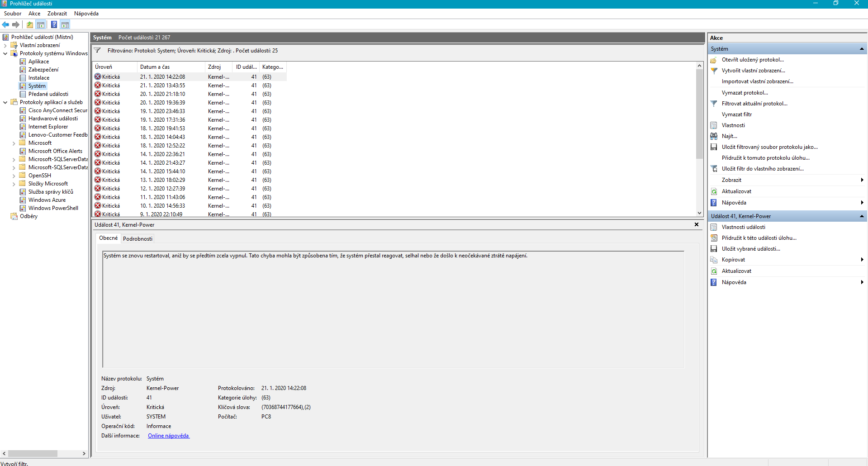Open the Zobrazit submenu arrow in Akce pane
The height and width of the screenshot is (466, 868).
point(862,180)
